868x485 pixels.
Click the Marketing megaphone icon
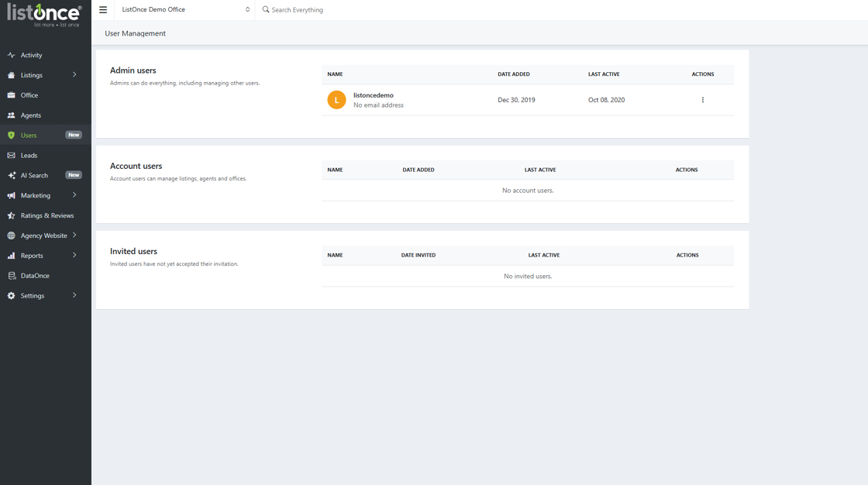click(x=11, y=195)
